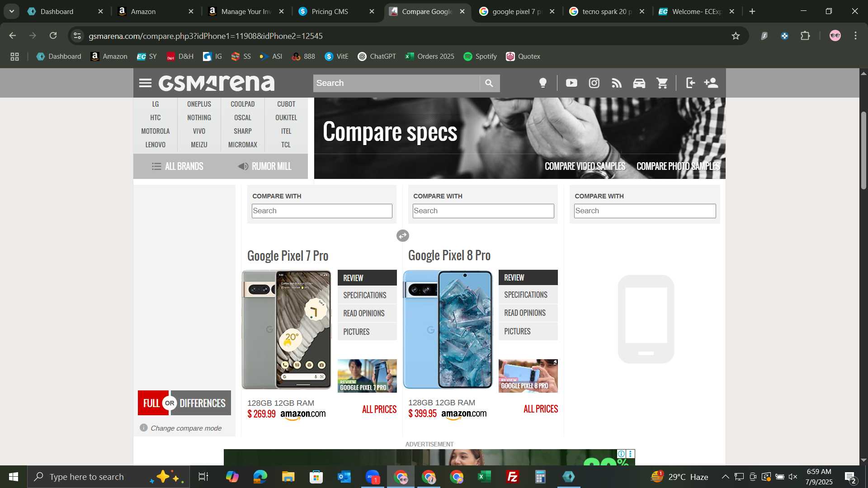Open COMPARE VIDEO SAMPLES link

(585, 166)
